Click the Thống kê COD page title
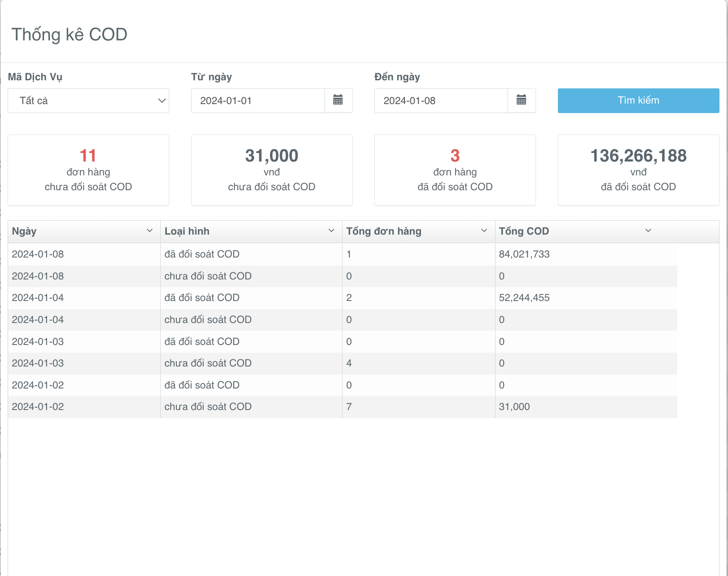 (x=70, y=35)
